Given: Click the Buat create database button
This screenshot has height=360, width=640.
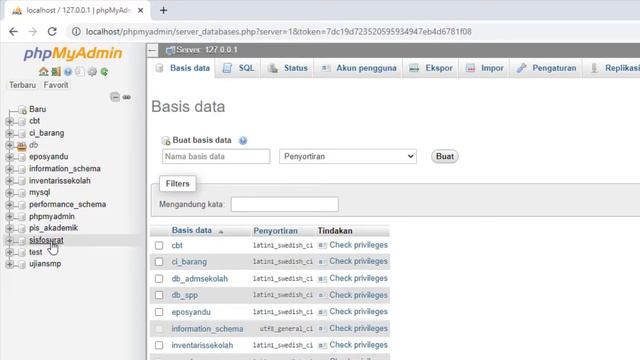Looking at the screenshot, I should coord(444,156).
